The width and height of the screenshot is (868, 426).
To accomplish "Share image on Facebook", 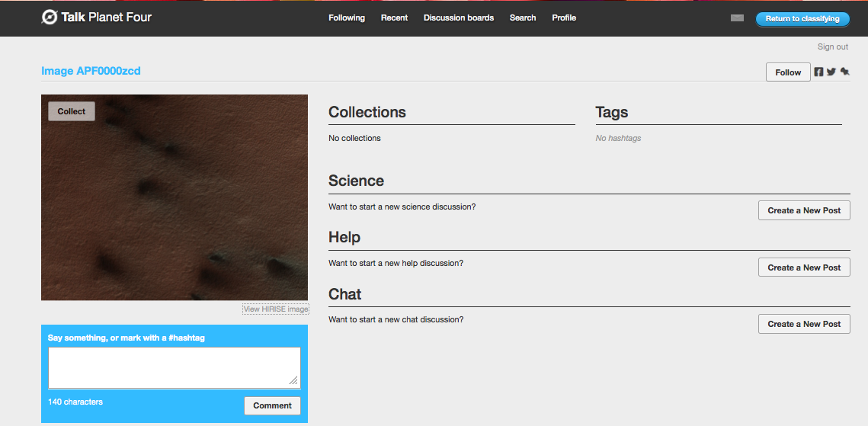I will 818,72.
